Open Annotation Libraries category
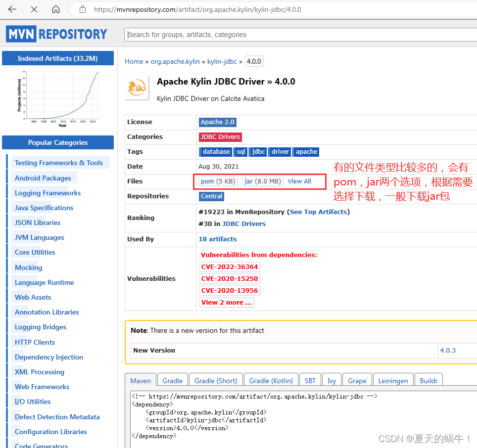Screen dimensions: 477x448 (47, 313)
